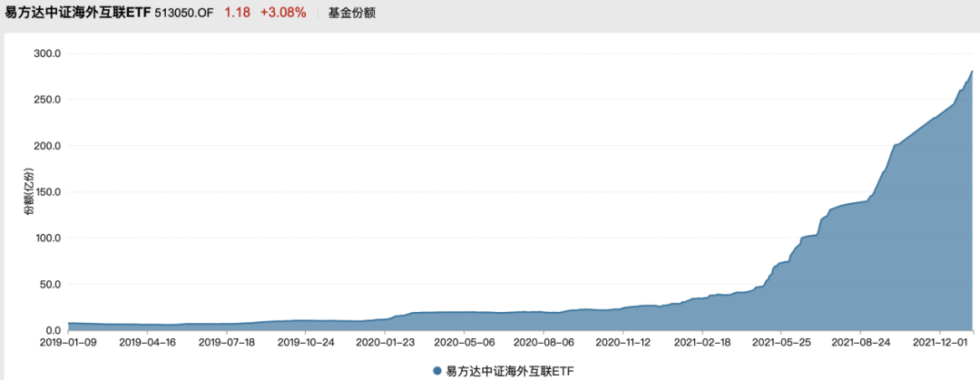This screenshot has width=980, height=380.
Task: Toggle the 易方达中证海外互联ETF legend dot
Action: pos(436,371)
